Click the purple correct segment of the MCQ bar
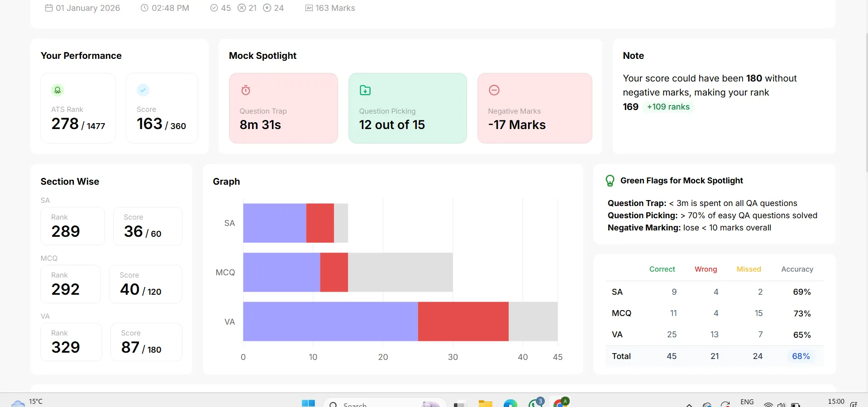The height and width of the screenshot is (407, 868). coord(281,272)
